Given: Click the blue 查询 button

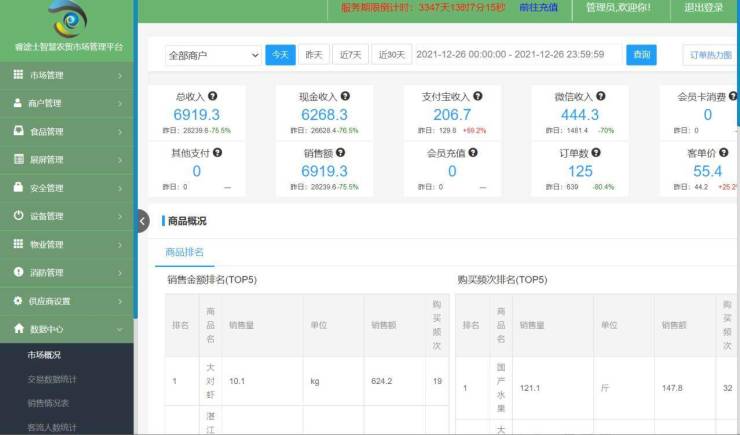Looking at the screenshot, I should tap(640, 55).
